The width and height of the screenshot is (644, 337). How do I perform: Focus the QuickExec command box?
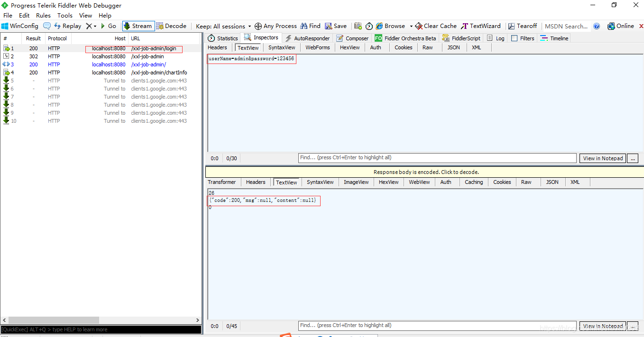point(101,329)
